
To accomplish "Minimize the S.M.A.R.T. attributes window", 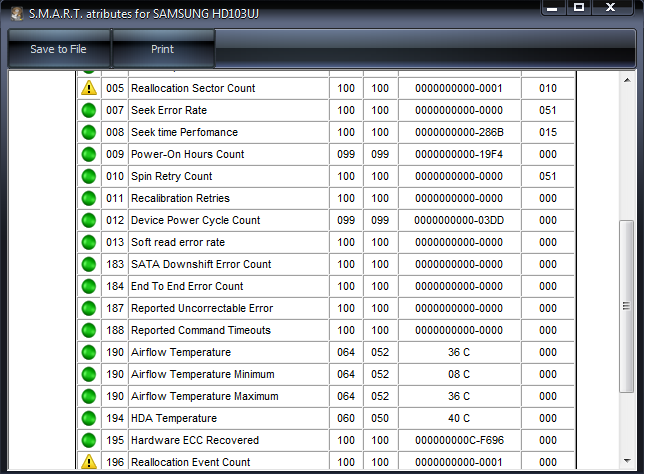I will [552, 7].
